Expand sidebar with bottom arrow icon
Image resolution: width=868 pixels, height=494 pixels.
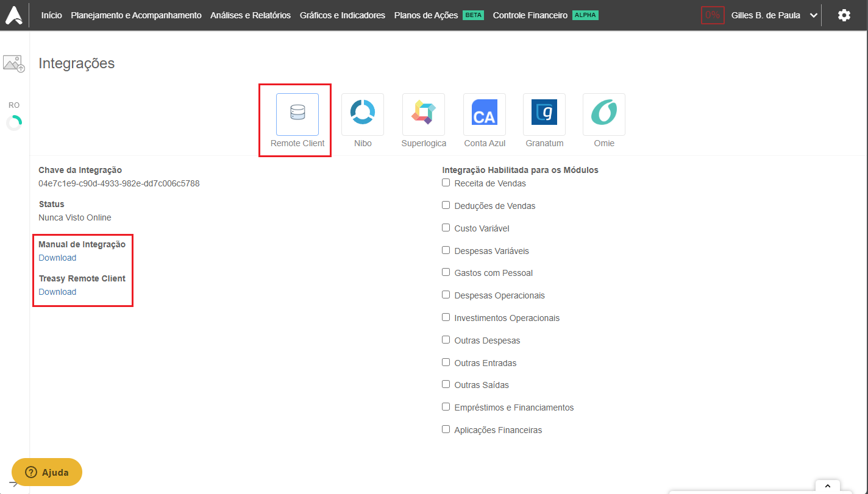click(x=13, y=483)
